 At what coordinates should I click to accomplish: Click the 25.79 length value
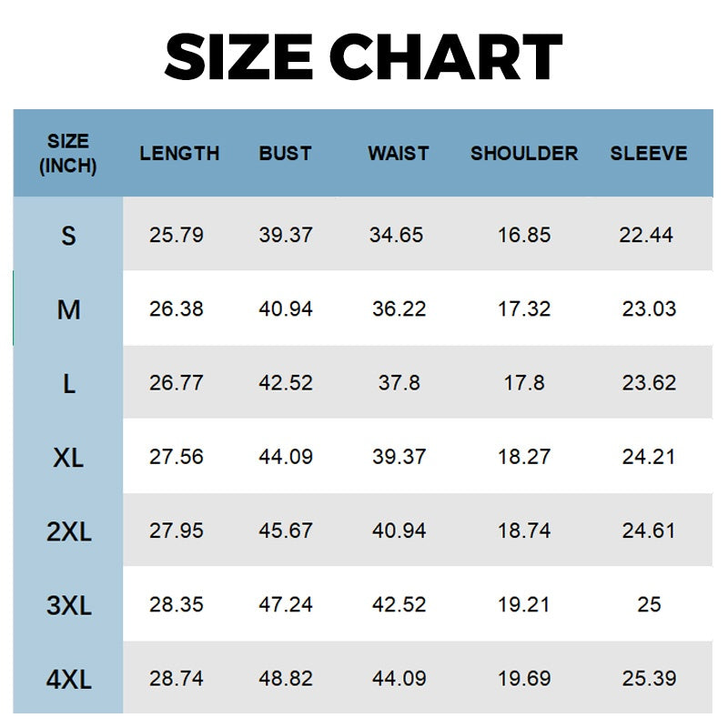[x=177, y=235]
